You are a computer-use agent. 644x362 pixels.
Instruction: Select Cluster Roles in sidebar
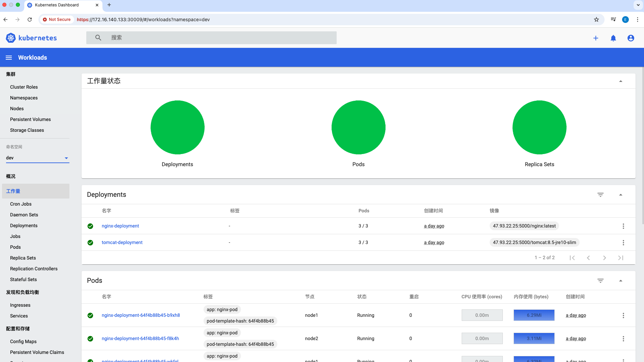point(24,87)
